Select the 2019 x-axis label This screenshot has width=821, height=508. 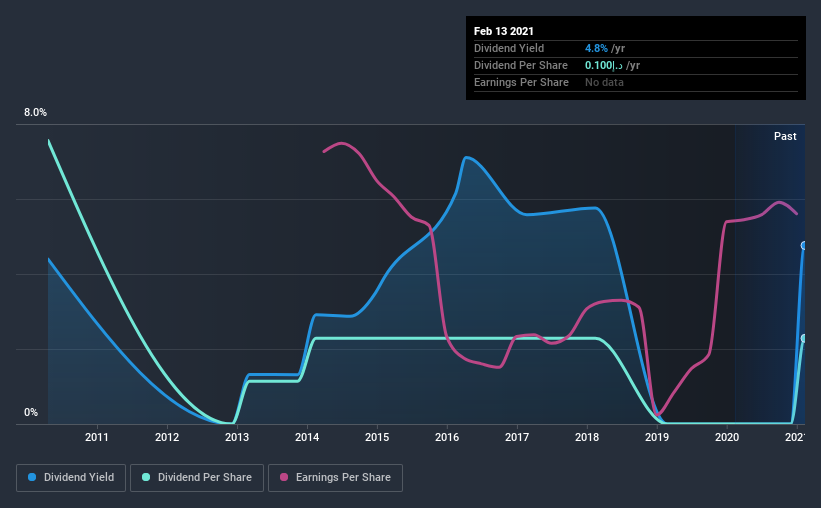pyautogui.click(x=657, y=437)
